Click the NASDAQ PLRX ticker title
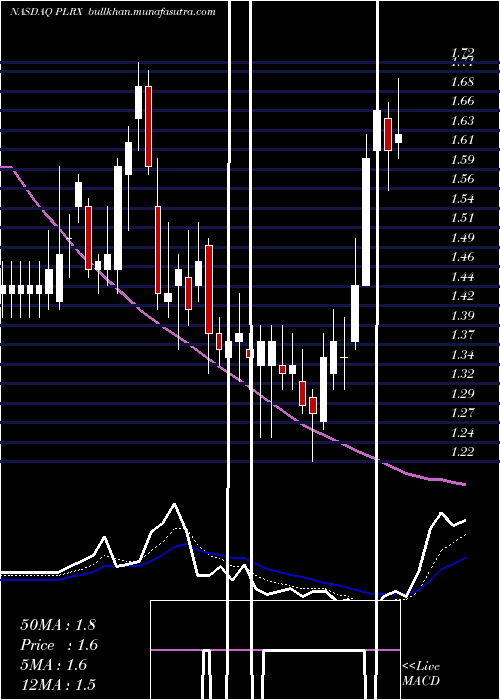The height and width of the screenshot is (700, 500). point(45,12)
